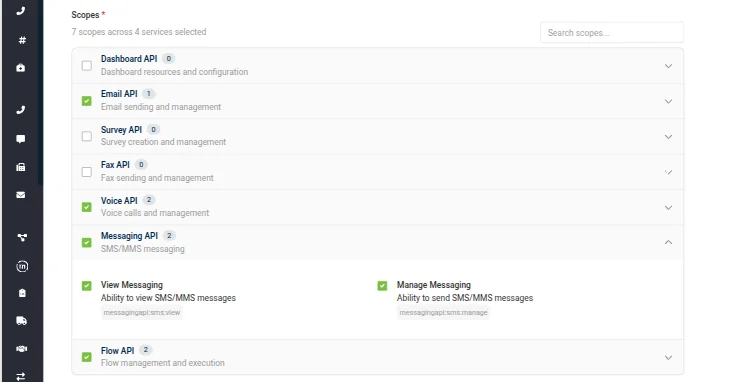Uncheck the Manage Messaging scope checkbox
The image size is (731, 382).
[x=382, y=285]
